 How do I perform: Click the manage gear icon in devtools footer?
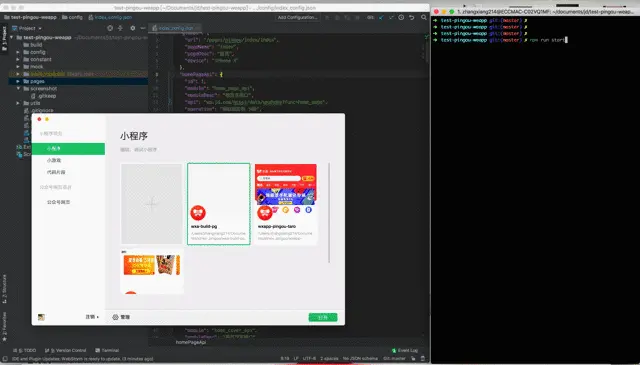click(x=115, y=317)
